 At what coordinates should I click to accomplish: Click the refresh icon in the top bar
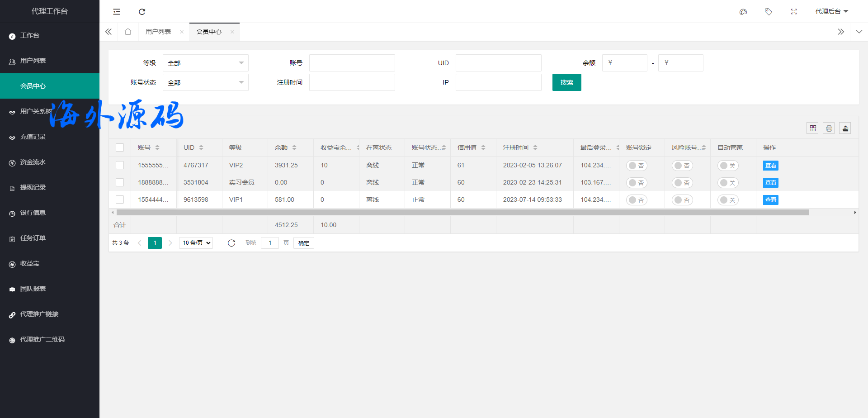(x=142, y=12)
